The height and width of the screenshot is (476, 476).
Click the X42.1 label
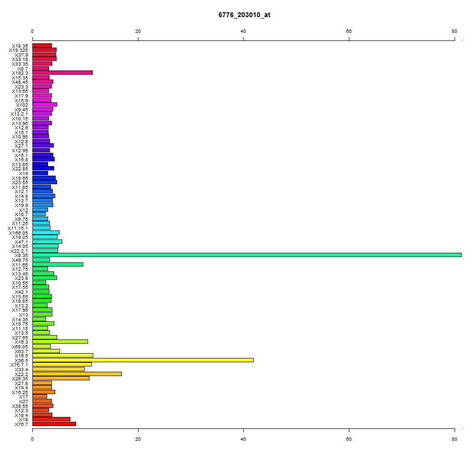[x=21, y=292]
